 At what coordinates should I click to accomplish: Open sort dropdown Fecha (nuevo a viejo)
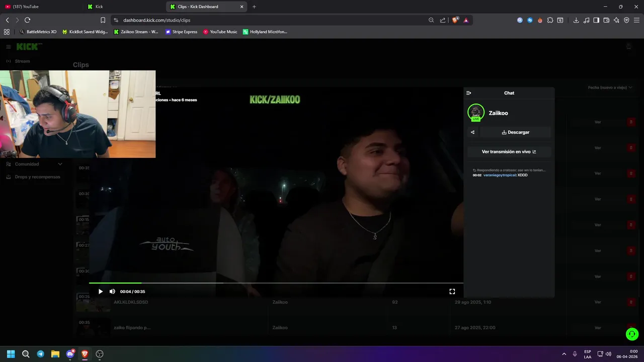[610, 87]
